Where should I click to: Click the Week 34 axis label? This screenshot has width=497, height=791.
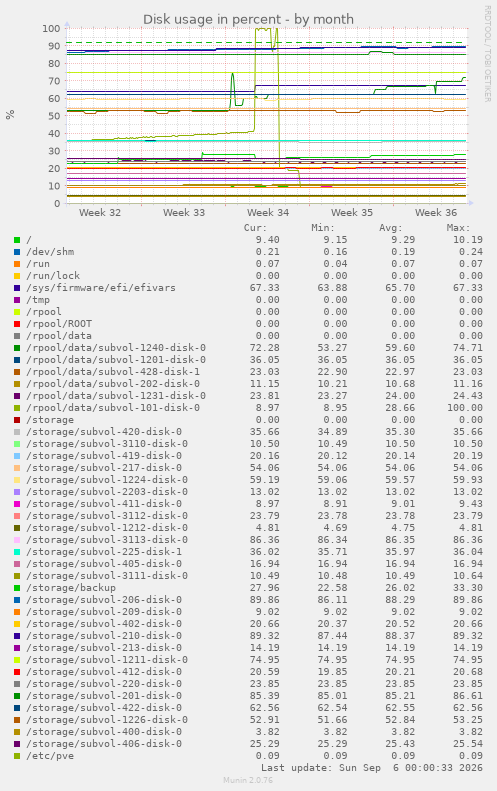click(268, 213)
